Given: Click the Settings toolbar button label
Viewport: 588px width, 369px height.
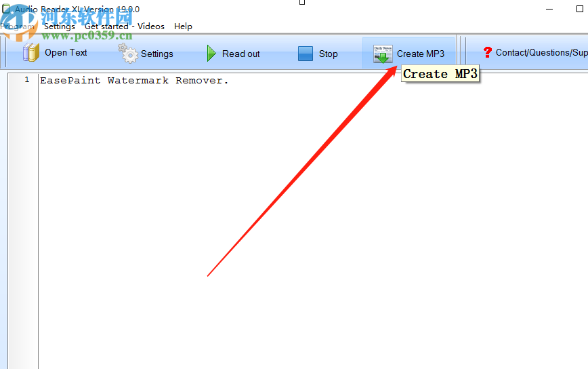Looking at the screenshot, I should point(156,54).
